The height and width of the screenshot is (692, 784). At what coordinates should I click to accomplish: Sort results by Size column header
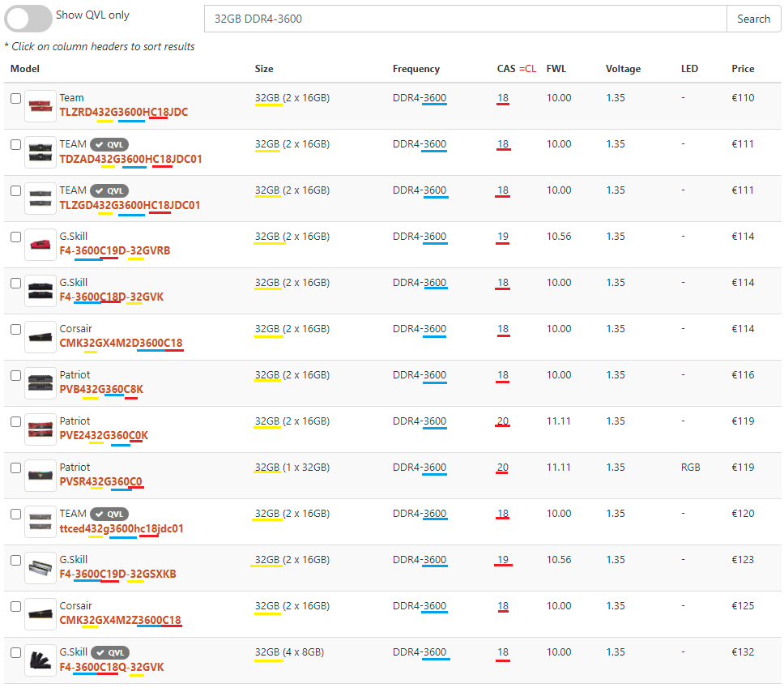(264, 69)
